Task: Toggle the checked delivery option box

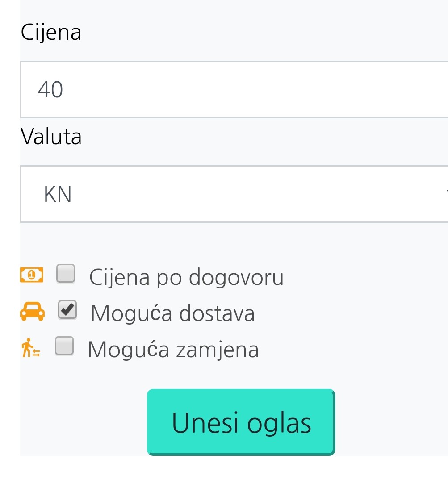Action: (67, 310)
